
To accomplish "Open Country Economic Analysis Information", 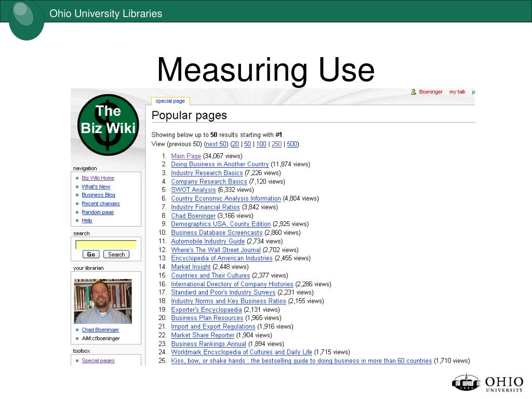I will point(226,198).
